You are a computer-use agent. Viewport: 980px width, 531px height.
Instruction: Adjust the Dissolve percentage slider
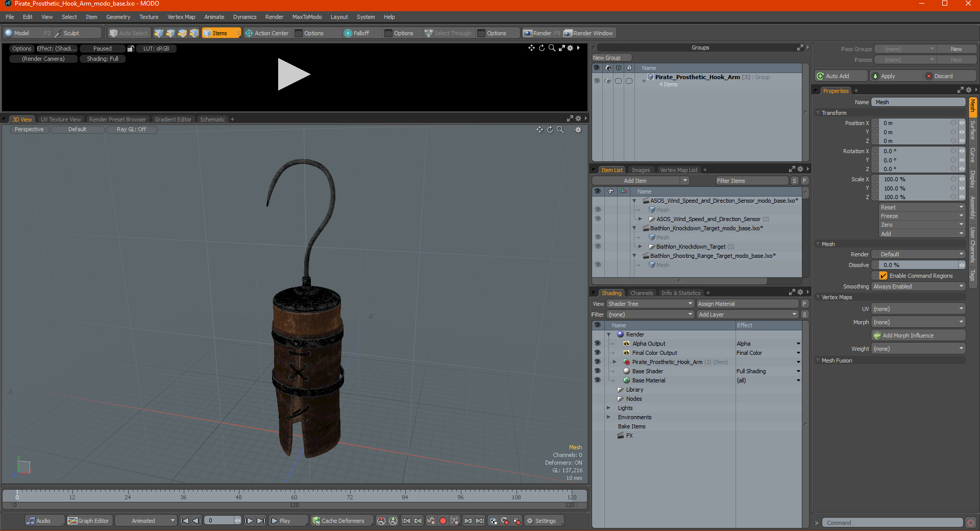[x=918, y=265]
